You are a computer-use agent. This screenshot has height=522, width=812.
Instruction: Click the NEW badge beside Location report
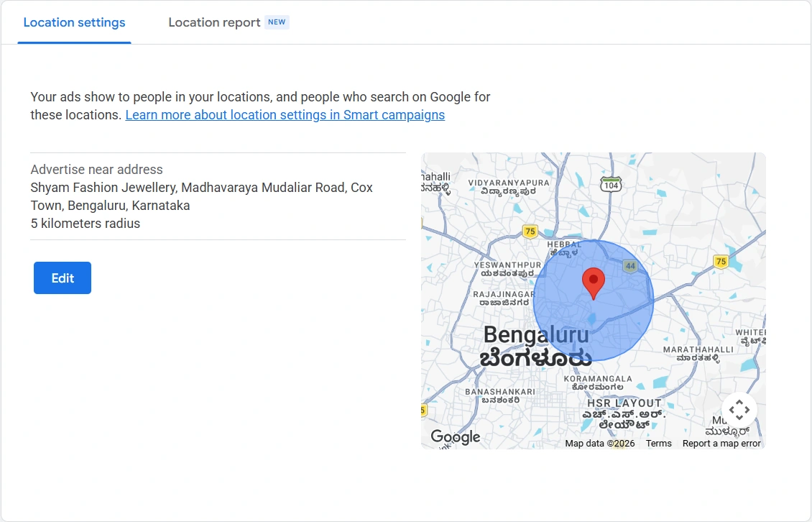277,22
